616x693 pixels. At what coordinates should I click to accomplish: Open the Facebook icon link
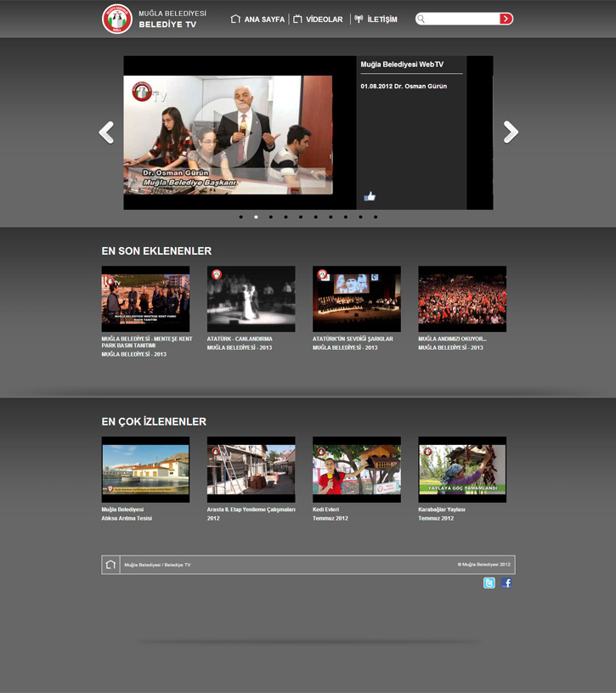point(506,583)
